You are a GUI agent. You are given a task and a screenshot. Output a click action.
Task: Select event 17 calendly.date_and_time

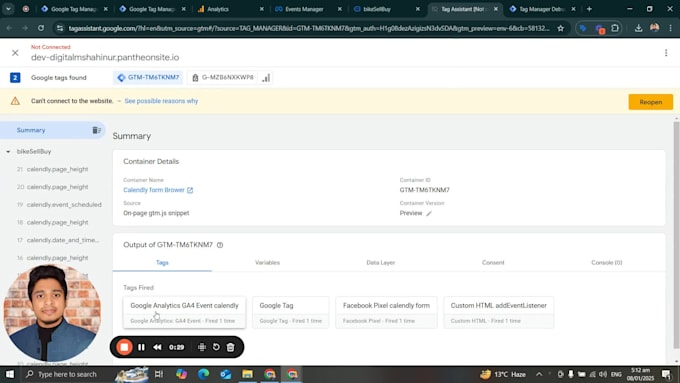pos(58,240)
